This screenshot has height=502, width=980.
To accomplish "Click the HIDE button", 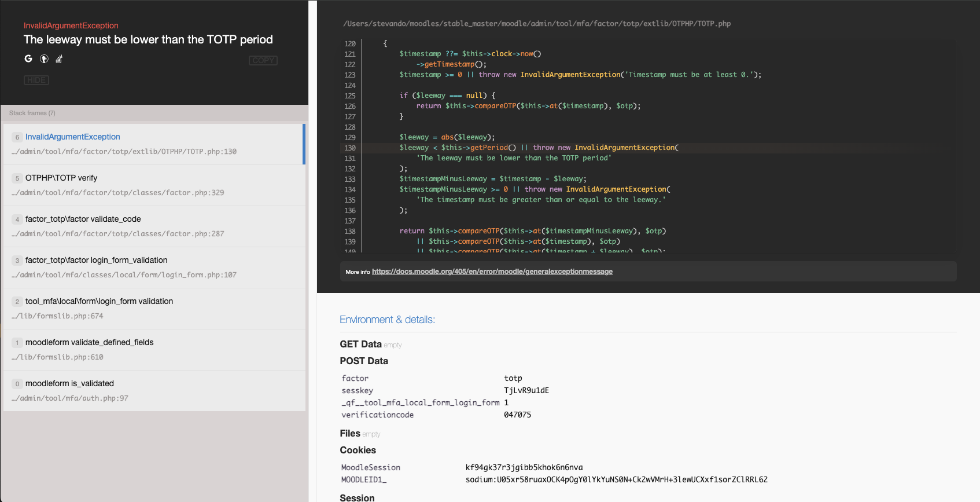I will click(36, 80).
